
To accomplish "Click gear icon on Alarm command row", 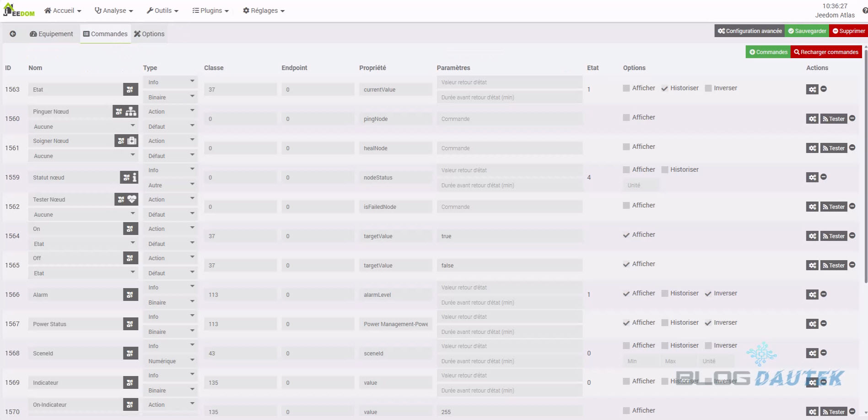I will [x=812, y=295].
